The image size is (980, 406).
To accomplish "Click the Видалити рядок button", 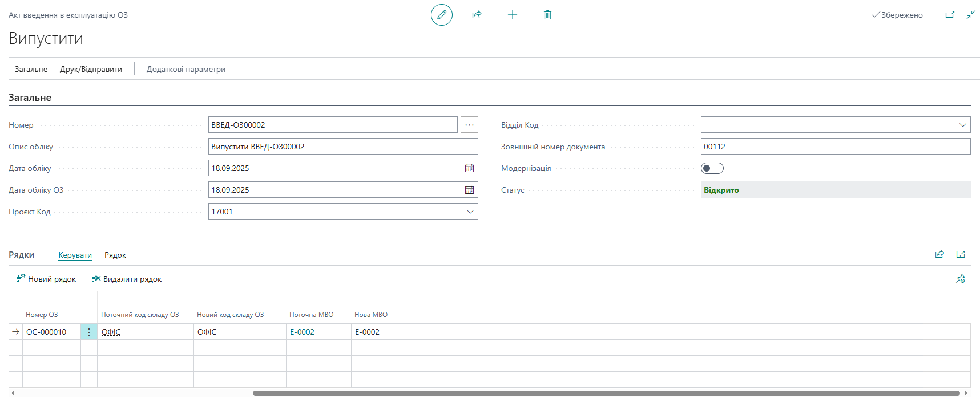I will (127, 279).
